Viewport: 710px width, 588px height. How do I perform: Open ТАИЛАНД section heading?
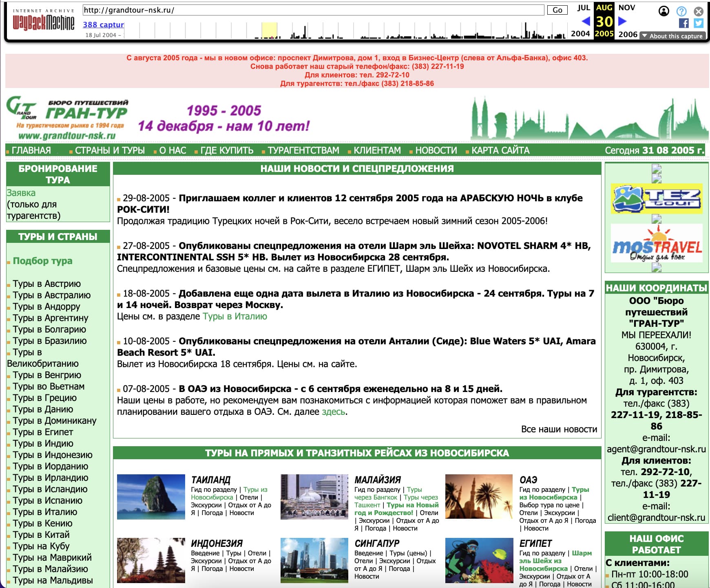click(211, 480)
